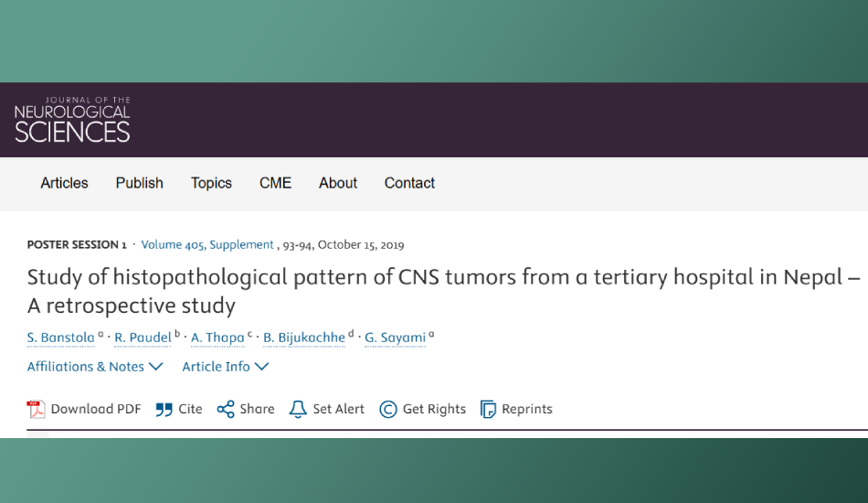This screenshot has width=868, height=503.
Task: Open the Articles menu
Action: coord(64,183)
